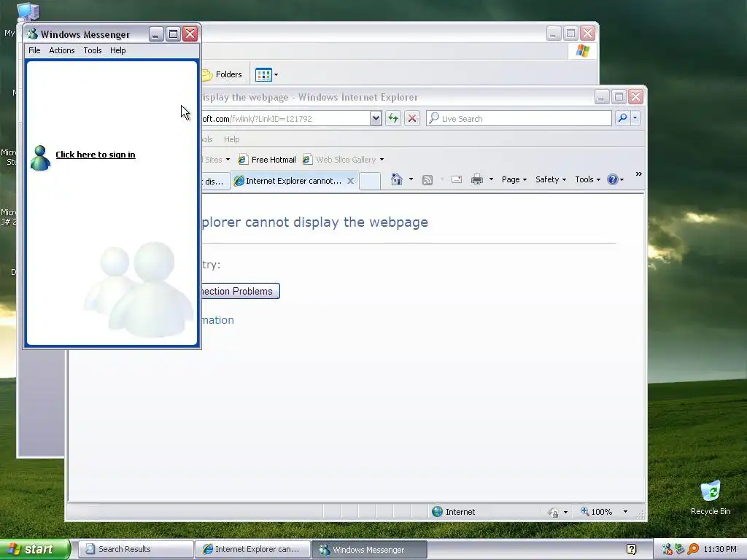Click the protected mode lock icon in status bar
The height and width of the screenshot is (560, 747).
click(553, 513)
